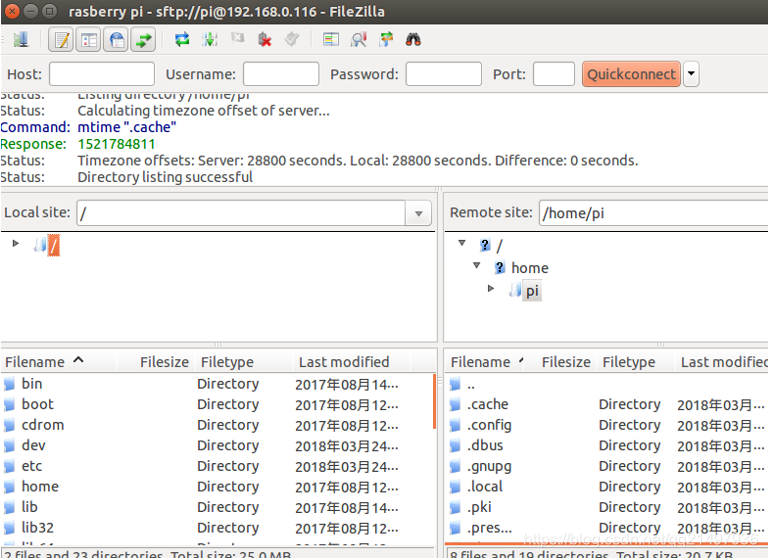Select local boot directory
Screen dimensions: 768x558
click(x=216, y=404)
